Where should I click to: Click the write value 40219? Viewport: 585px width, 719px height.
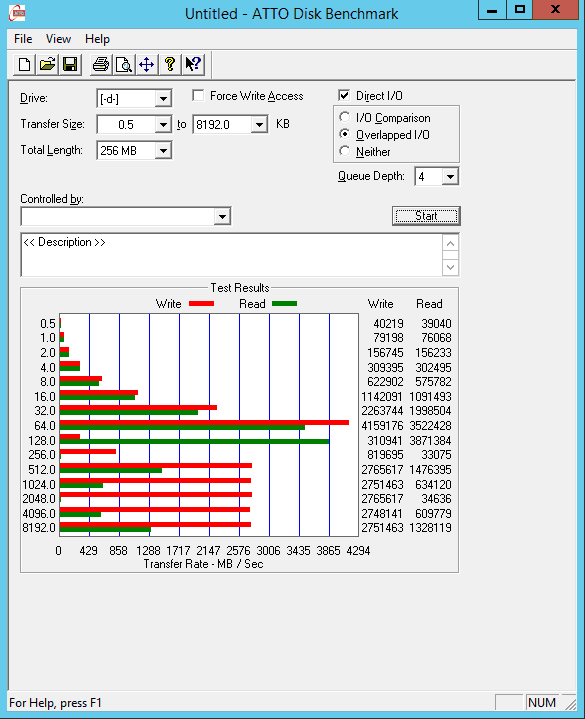388,324
